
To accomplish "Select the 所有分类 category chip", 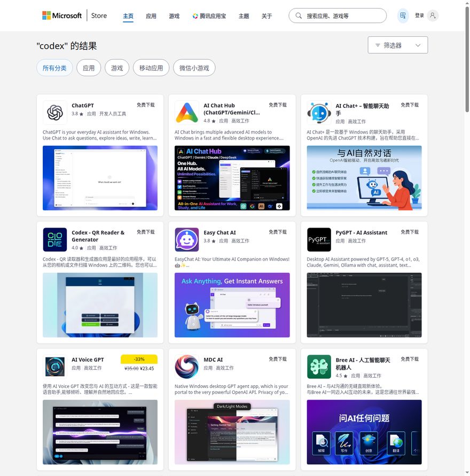I will (54, 68).
